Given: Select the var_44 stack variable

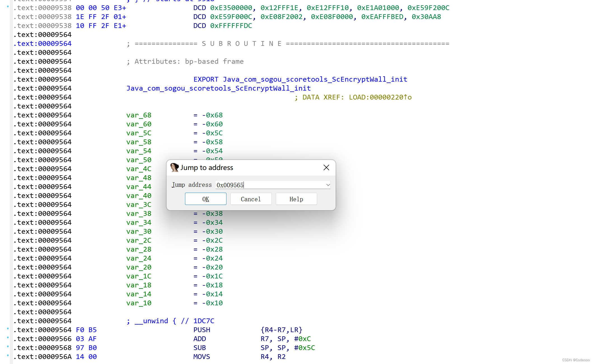Looking at the screenshot, I should 139,187.
